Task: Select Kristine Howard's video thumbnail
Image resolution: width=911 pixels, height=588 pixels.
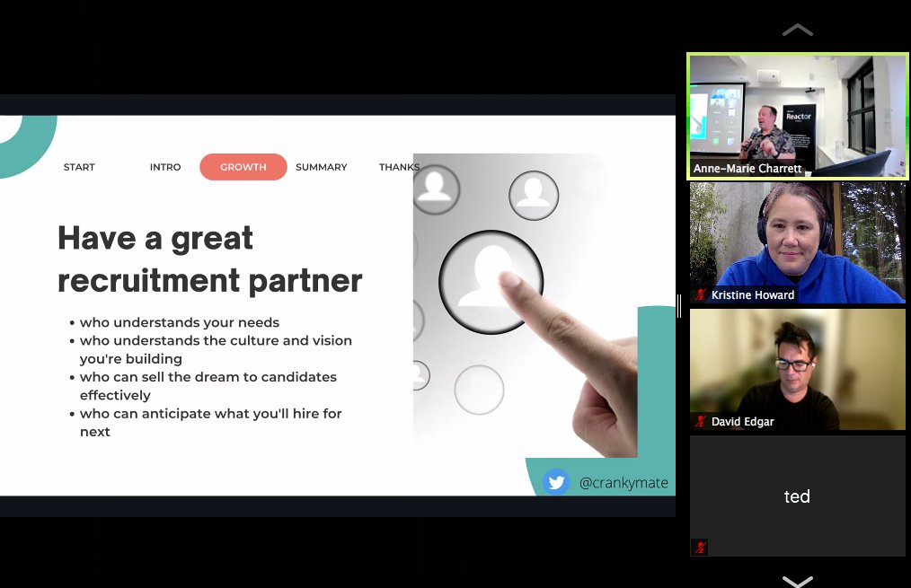Action: [797, 242]
